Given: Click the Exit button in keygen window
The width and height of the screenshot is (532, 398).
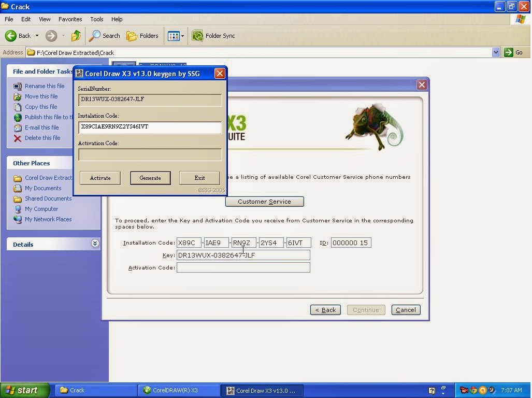Looking at the screenshot, I should (199, 178).
